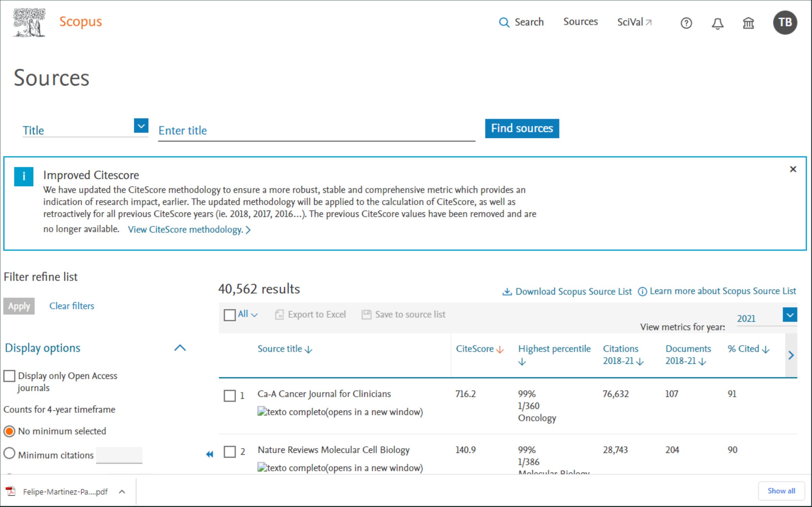
Task: Click the Find sources button
Action: pyautogui.click(x=522, y=128)
